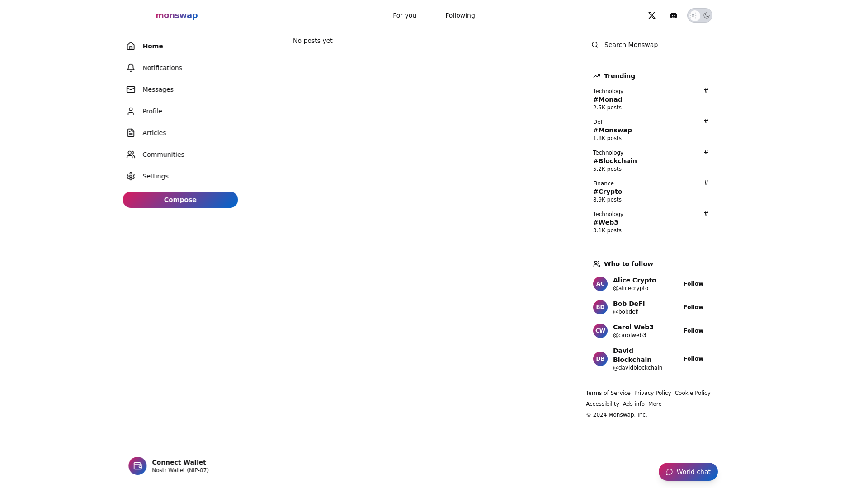The width and height of the screenshot is (868, 488).
Task: Click the @alicecrypto handle
Action: (x=631, y=288)
